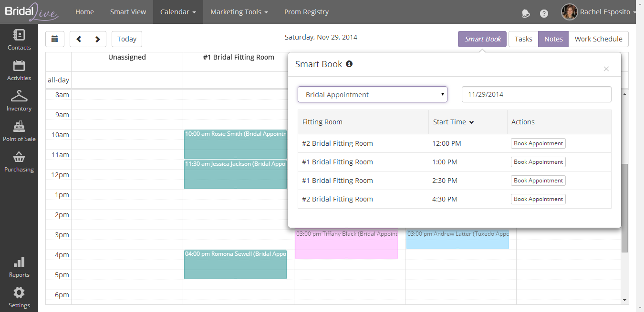The image size is (644, 312).
Task: Click the Smart Book info icon
Action: [x=349, y=64]
